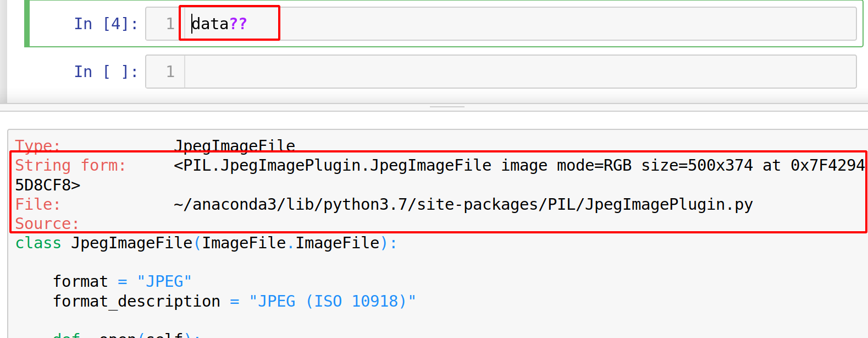Select the JpegImageFile type value text
This screenshot has width=868, height=338.
(x=235, y=146)
